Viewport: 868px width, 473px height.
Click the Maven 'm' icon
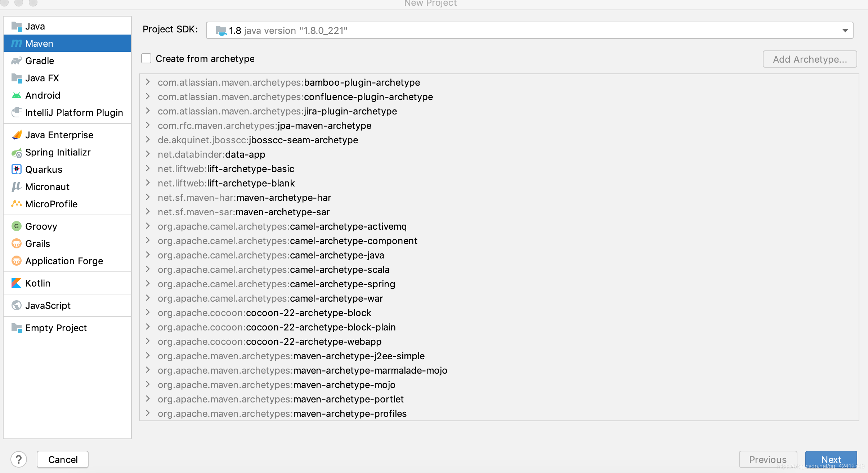coord(17,44)
